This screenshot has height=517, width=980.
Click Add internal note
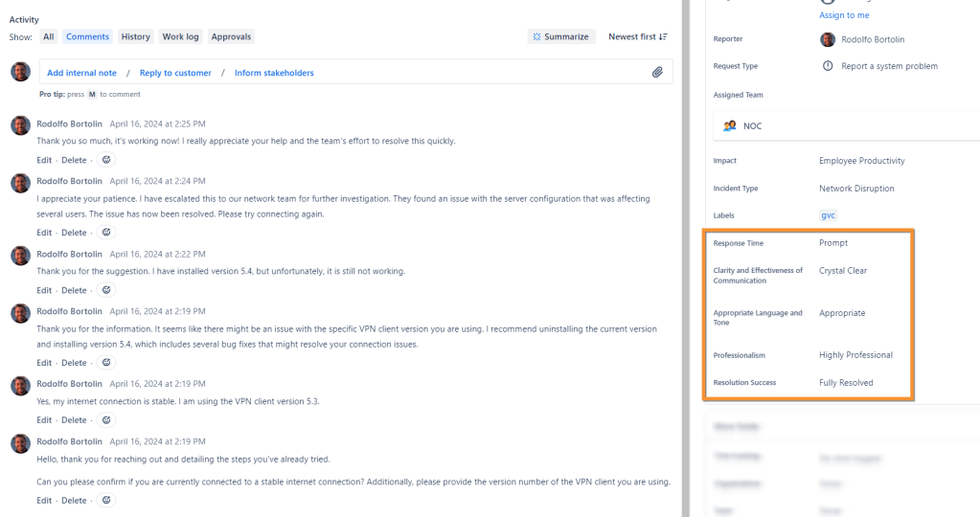pos(81,73)
